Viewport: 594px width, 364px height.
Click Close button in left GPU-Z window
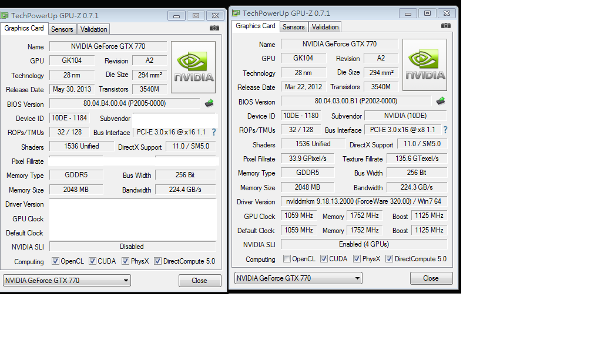coord(200,281)
